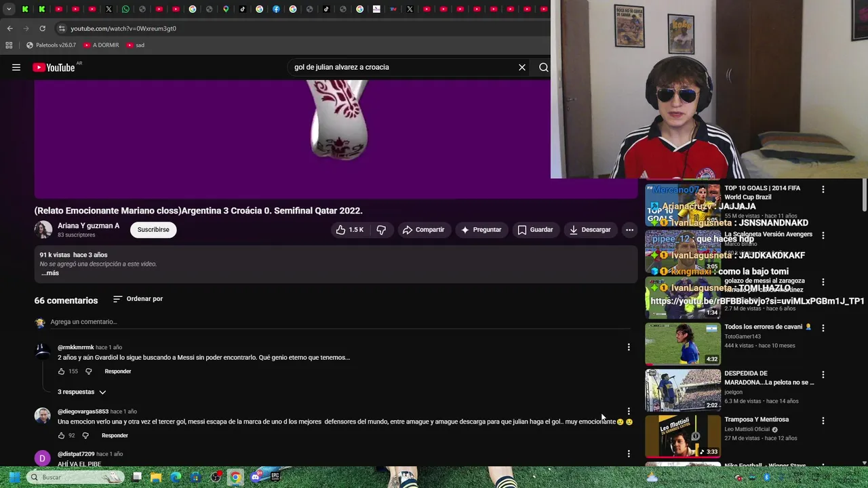
Task: Clear the search box with the X
Action: tap(522, 67)
